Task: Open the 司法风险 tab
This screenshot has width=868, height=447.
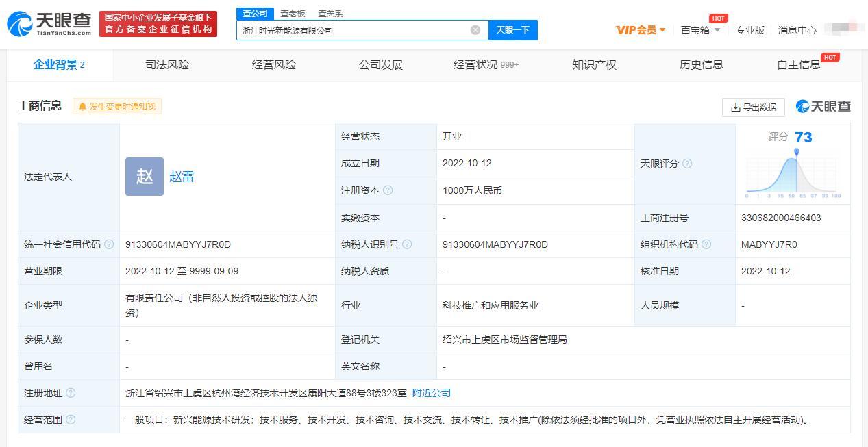Action: point(167,65)
